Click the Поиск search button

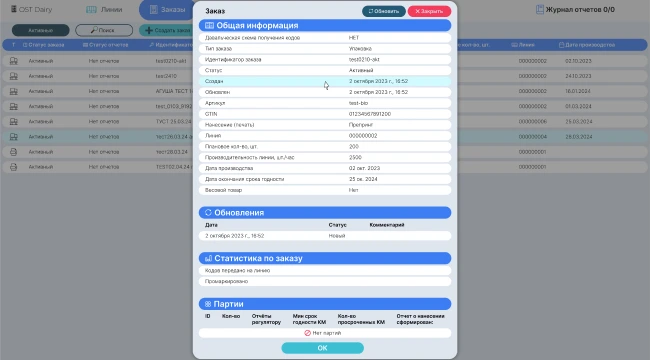coord(104,30)
